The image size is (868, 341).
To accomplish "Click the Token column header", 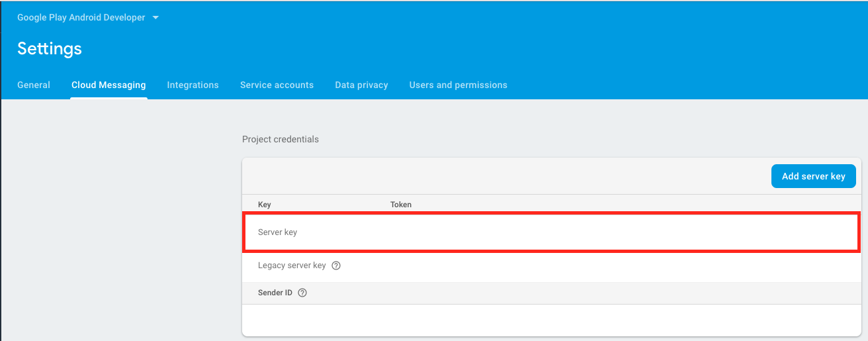I will pyautogui.click(x=401, y=205).
